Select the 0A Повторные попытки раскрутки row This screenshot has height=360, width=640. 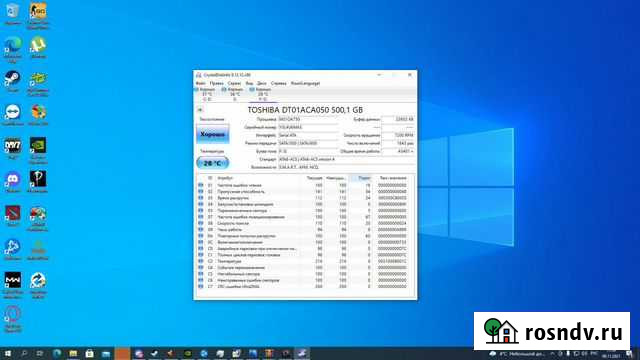(302, 236)
